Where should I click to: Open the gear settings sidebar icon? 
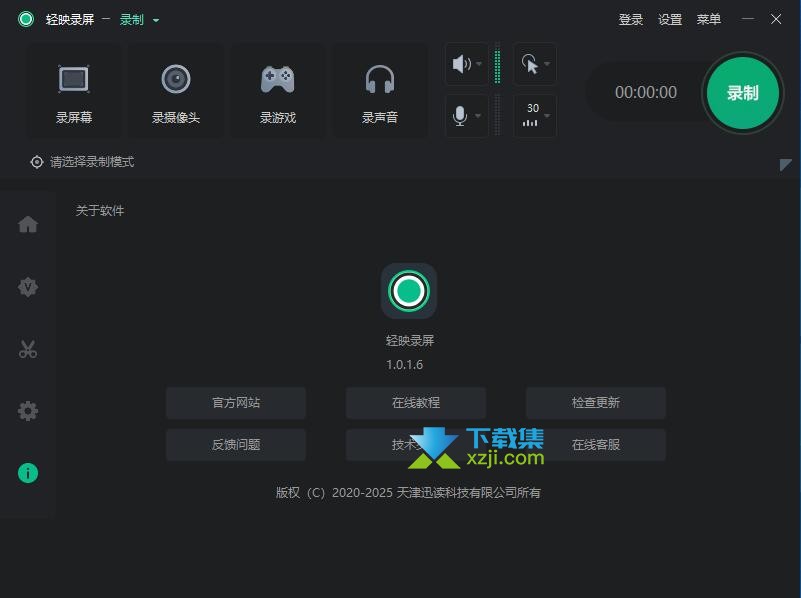point(28,411)
